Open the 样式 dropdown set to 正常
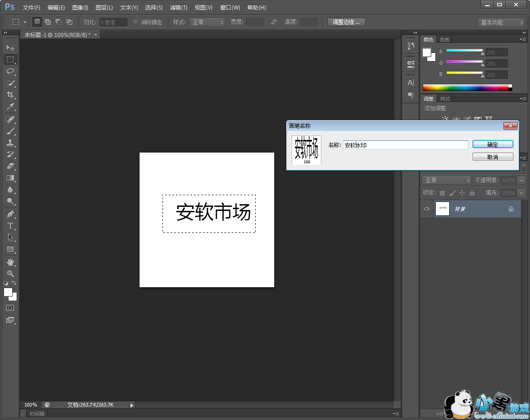Viewport: 530px width, 420px height. [x=207, y=22]
